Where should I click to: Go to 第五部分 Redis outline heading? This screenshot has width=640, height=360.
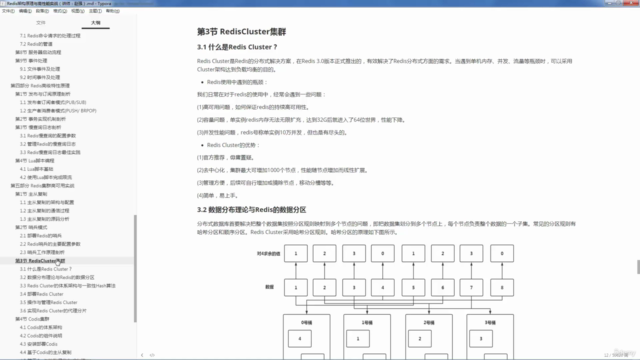(x=42, y=186)
